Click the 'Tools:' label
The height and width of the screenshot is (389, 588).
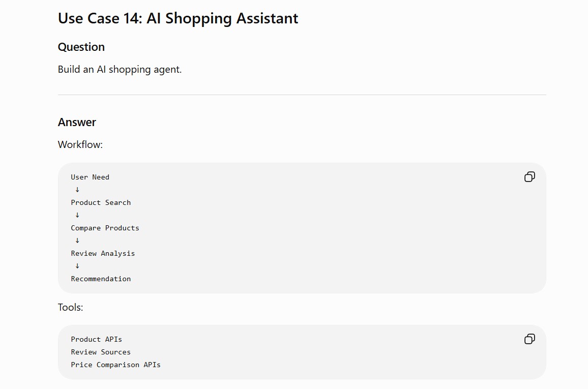[71, 307]
